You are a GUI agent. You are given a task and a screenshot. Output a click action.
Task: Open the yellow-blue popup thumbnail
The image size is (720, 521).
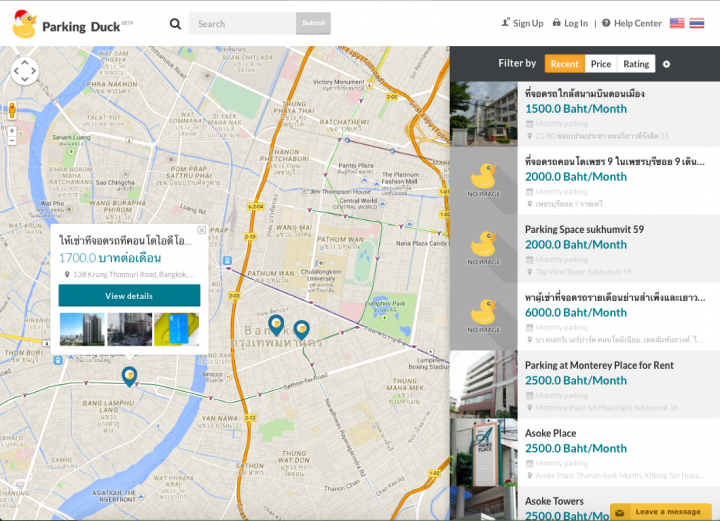click(176, 329)
